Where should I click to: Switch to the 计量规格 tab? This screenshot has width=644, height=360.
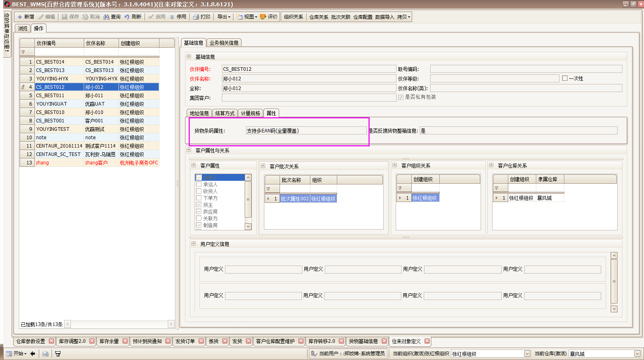pos(251,113)
